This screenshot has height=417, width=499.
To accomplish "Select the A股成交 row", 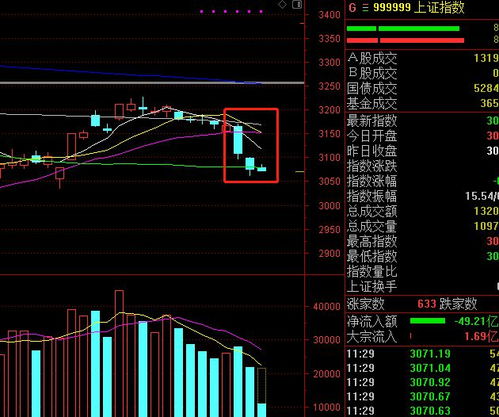I will pyautogui.click(x=422, y=58).
